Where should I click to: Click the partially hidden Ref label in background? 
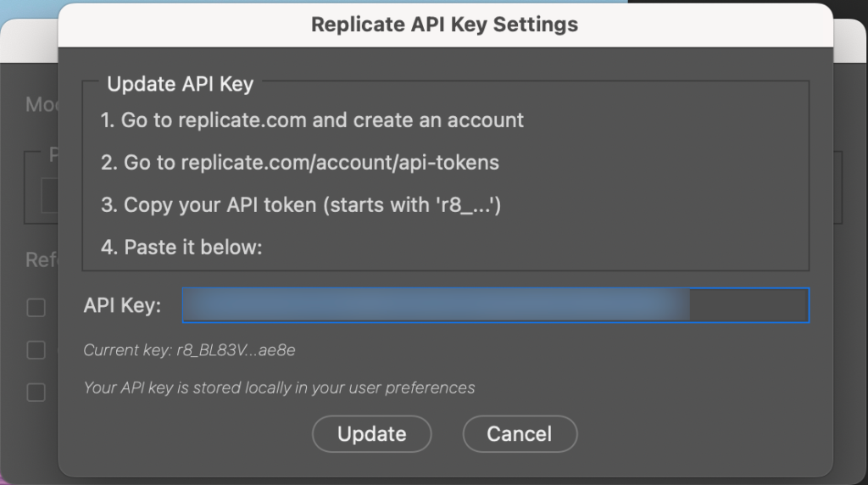pos(41,259)
